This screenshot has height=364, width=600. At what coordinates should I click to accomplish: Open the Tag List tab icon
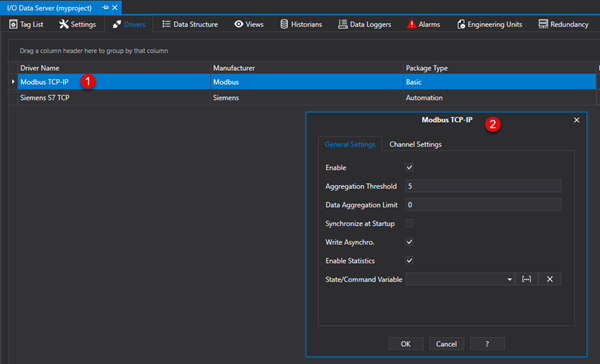[13, 24]
